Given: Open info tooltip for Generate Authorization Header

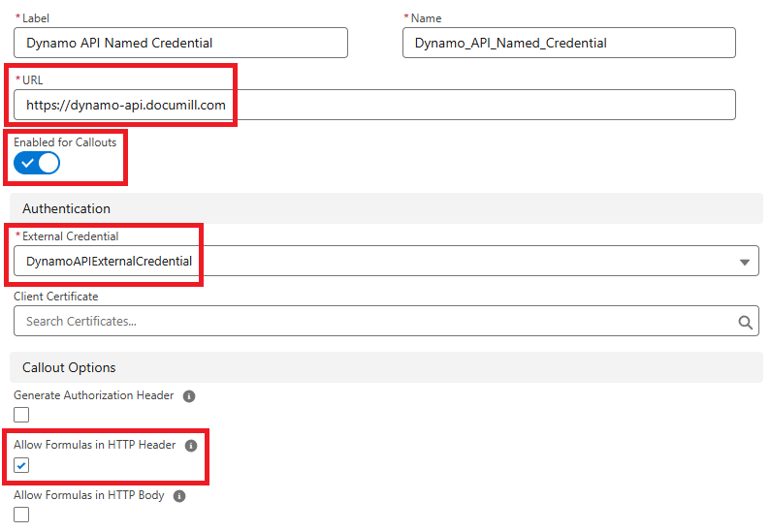Looking at the screenshot, I should pyautogui.click(x=189, y=396).
